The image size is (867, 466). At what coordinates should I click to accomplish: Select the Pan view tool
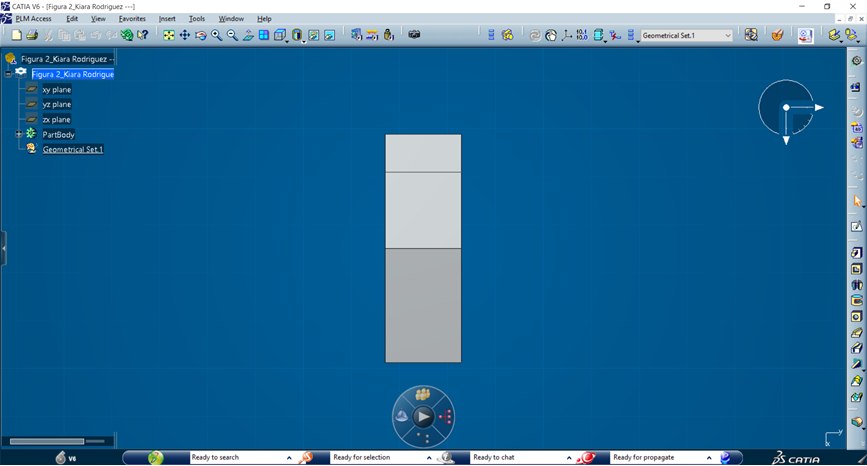point(185,35)
